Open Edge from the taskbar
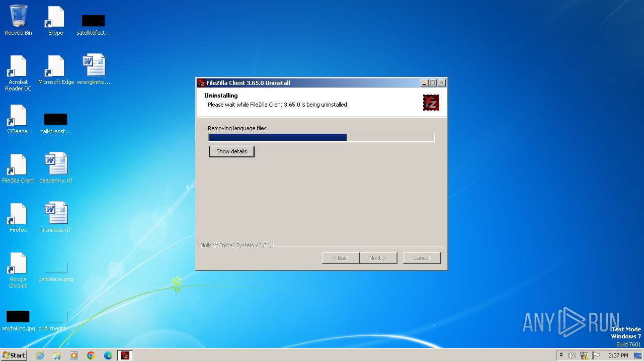The width and height of the screenshot is (644, 362). [108, 355]
